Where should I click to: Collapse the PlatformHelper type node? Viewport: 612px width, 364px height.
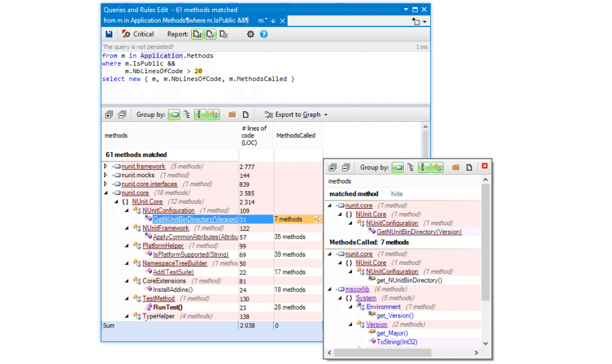(127, 246)
